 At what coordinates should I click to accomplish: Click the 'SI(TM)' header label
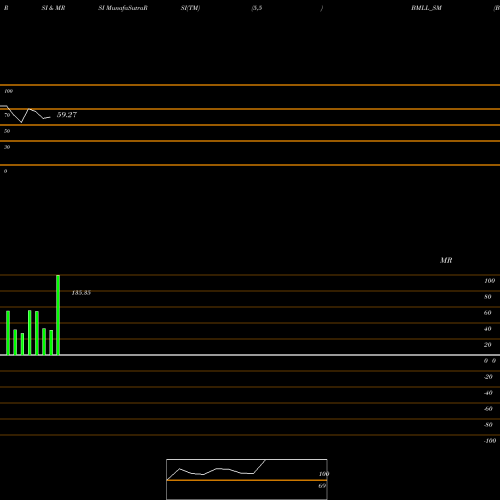pos(190,8)
